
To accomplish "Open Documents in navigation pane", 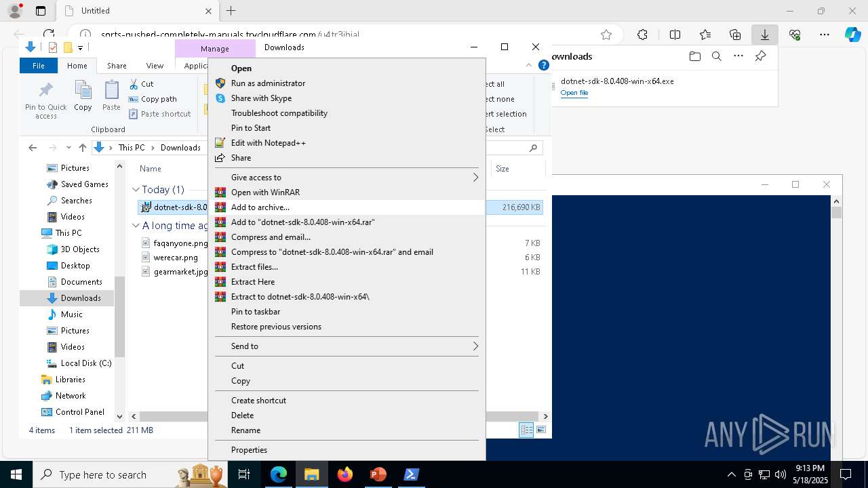I will (74, 282).
